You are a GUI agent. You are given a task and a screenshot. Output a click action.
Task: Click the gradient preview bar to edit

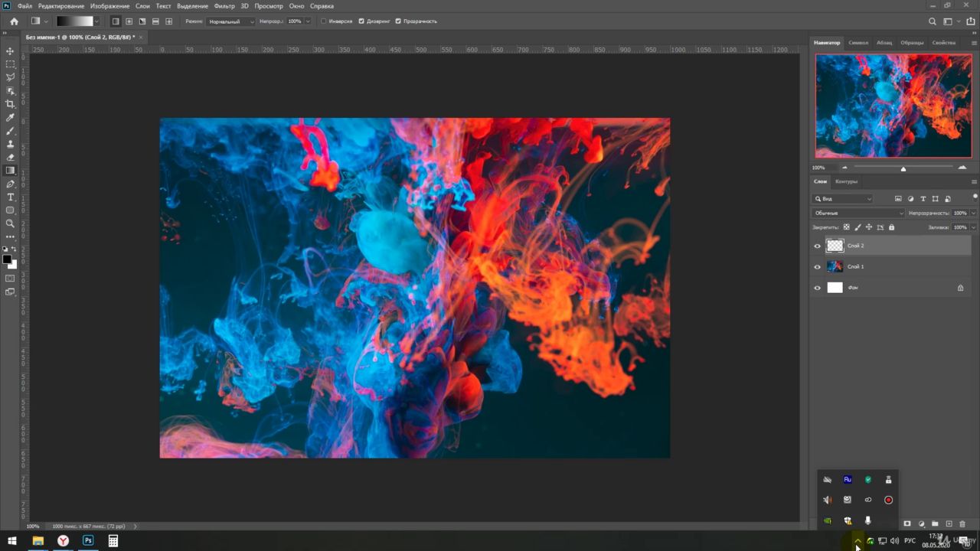tap(74, 21)
